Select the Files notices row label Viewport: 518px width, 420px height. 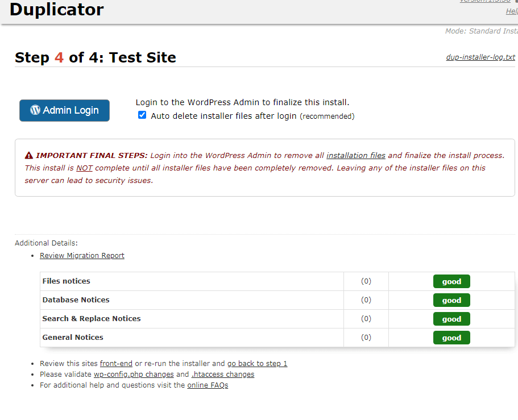tap(66, 281)
